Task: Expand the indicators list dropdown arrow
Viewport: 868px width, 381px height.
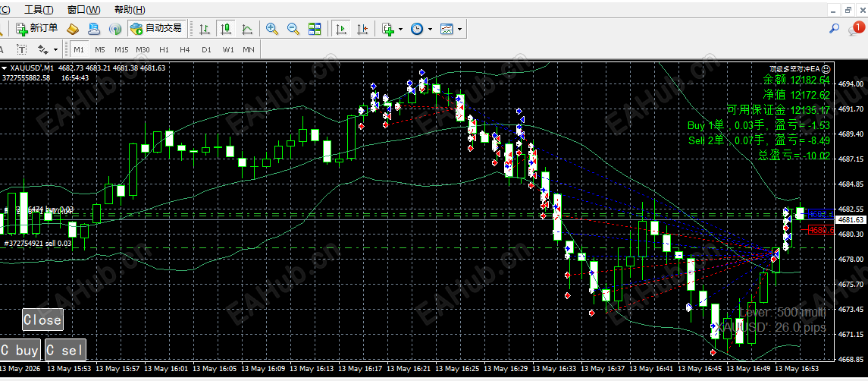Action: 401,29
